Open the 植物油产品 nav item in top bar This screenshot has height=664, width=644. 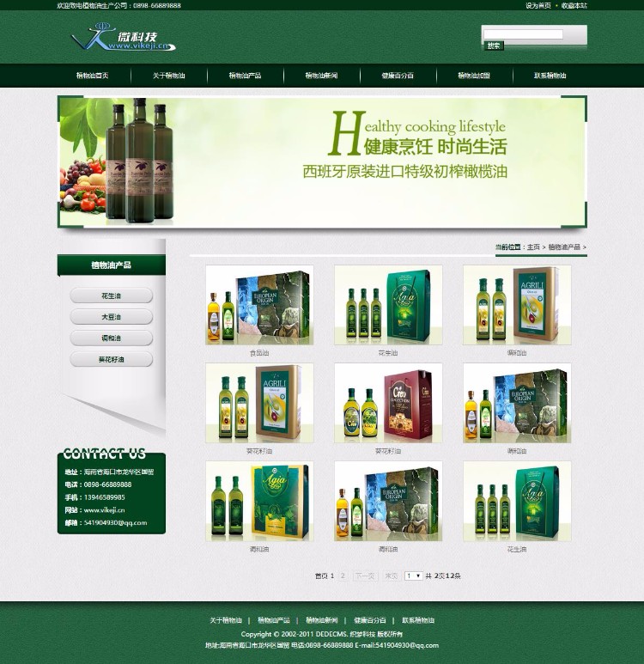[x=246, y=76]
